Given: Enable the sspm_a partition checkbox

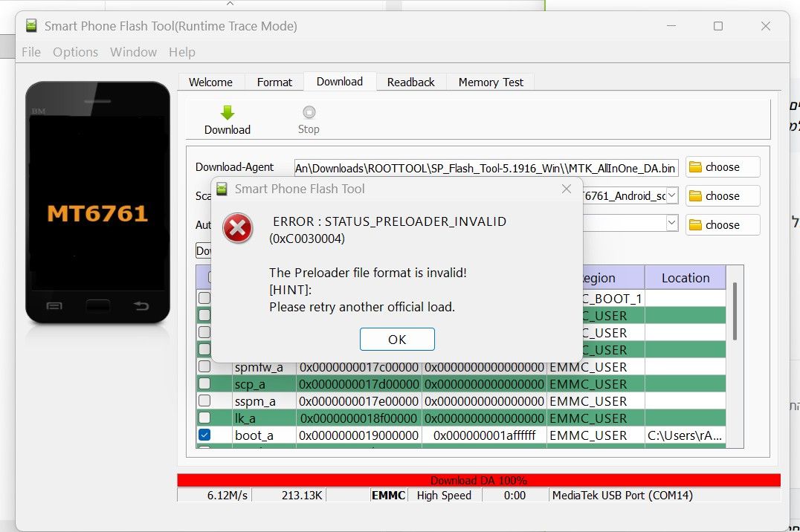Looking at the screenshot, I should (x=204, y=401).
